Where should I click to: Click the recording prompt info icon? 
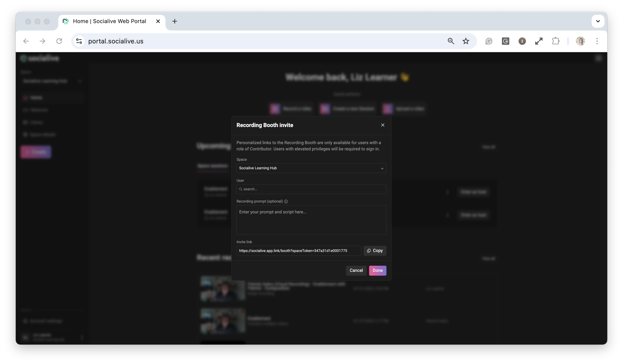(286, 201)
